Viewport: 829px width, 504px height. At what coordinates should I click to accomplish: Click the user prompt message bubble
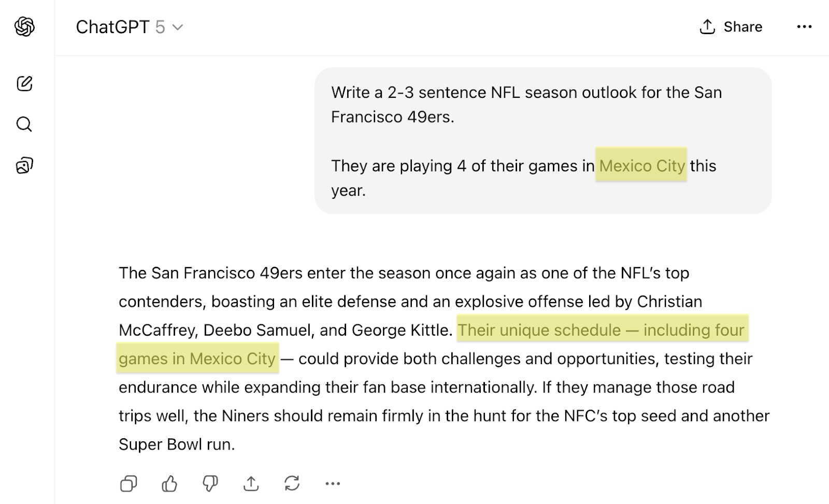click(542, 140)
